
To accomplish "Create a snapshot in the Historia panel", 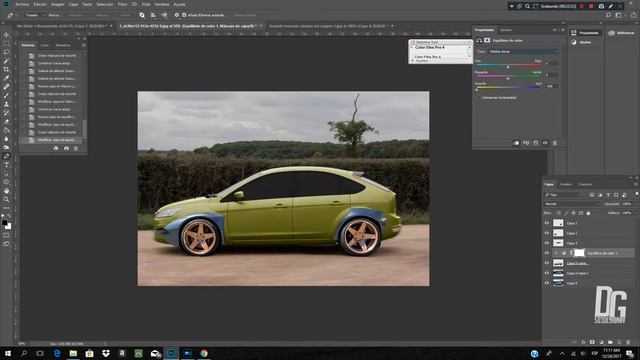I will tap(66, 148).
